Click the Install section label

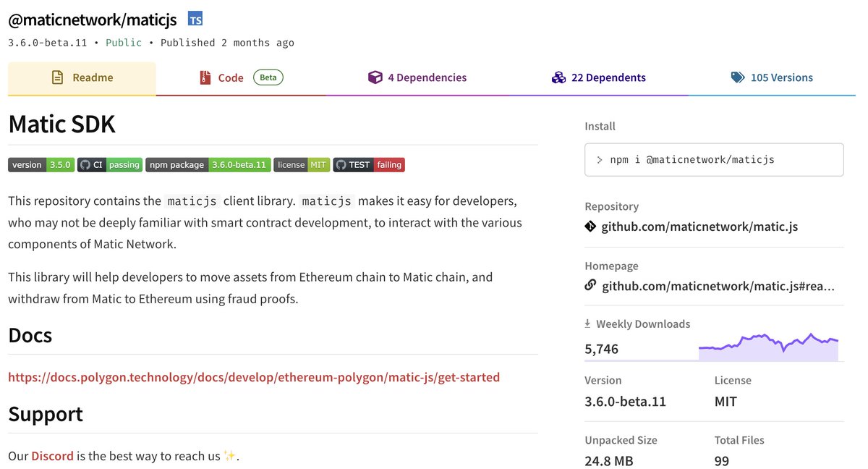point(600,126)
